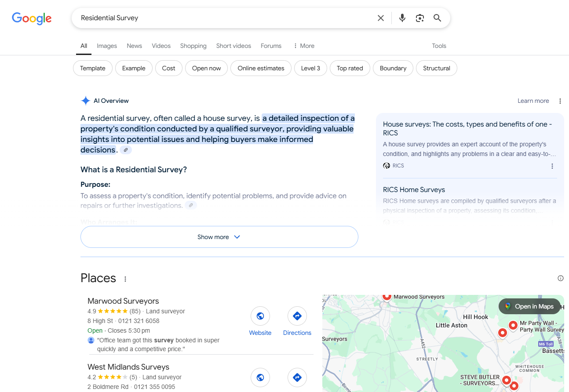Select the All results tab
The height and width of the screenshot is (392, 569).
click(84, 46)
